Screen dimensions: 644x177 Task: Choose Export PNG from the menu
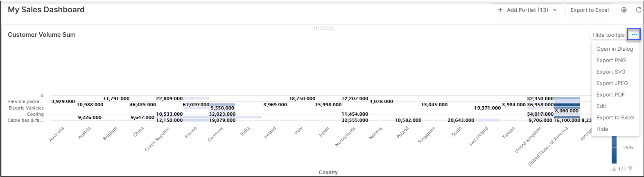[611, 60]
